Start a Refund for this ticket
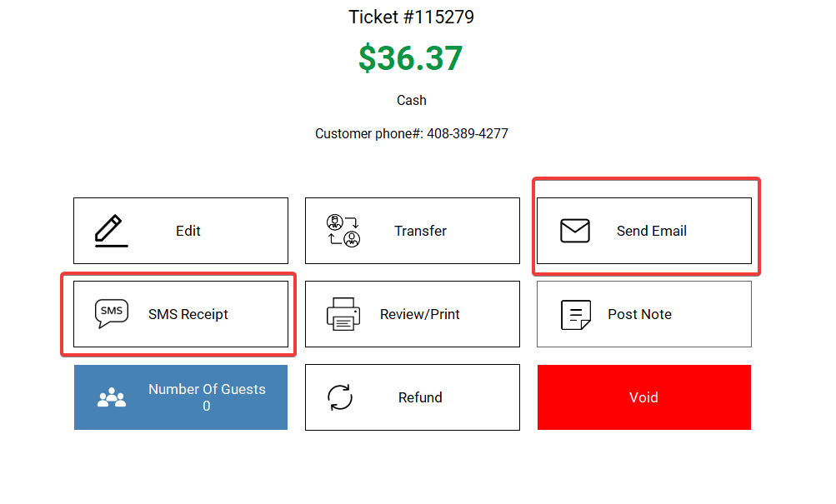 (x=412, y=397)
